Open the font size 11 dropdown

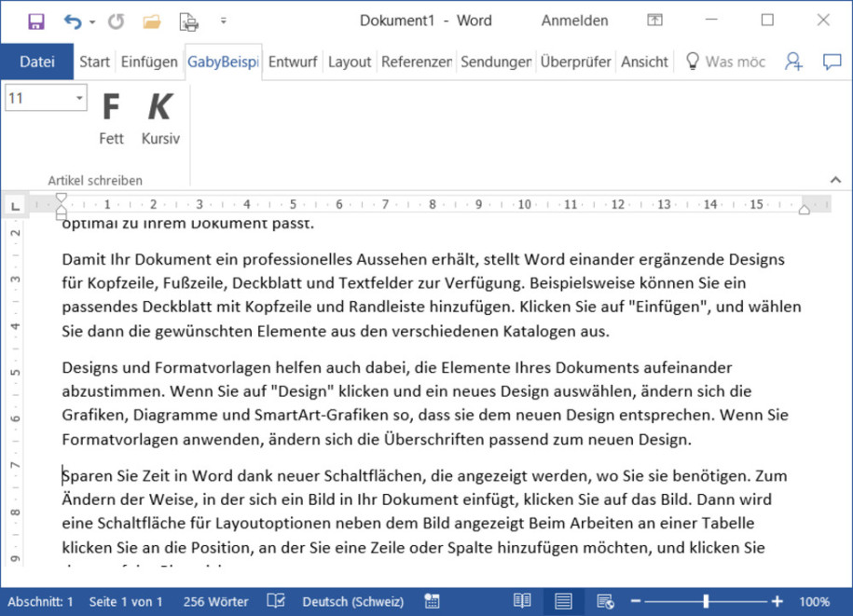click(79, 99)
